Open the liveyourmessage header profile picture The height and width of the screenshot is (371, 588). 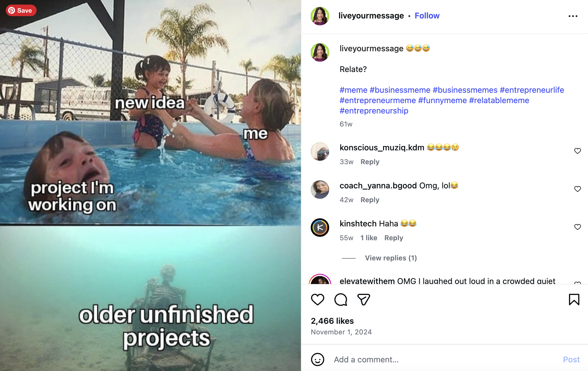(x=320, y=16)
